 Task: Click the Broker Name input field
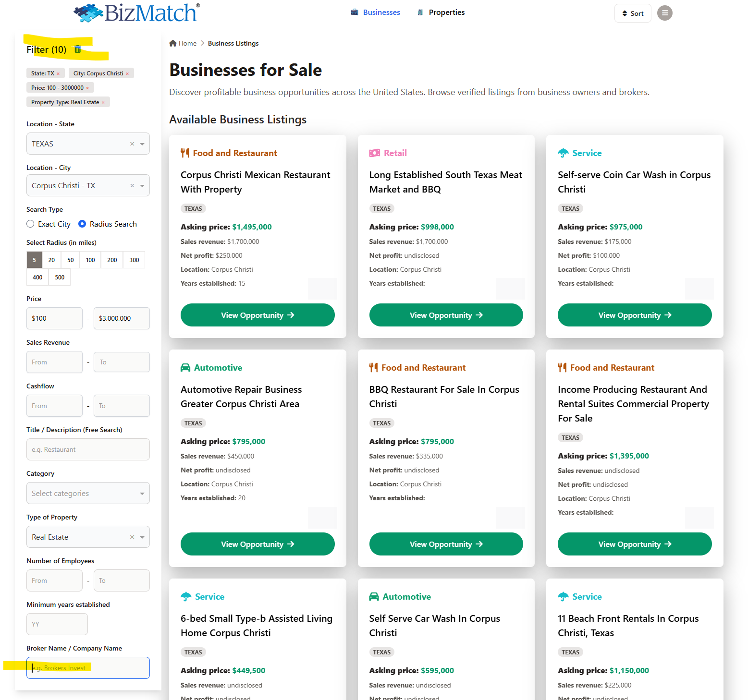pyautogui.click(x=88, y=668)
